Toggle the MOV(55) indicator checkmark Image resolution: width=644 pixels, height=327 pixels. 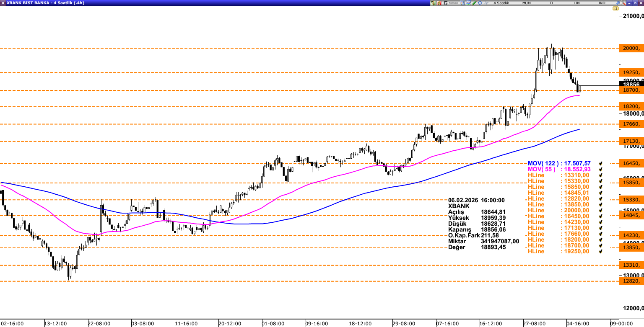[601, 169]
